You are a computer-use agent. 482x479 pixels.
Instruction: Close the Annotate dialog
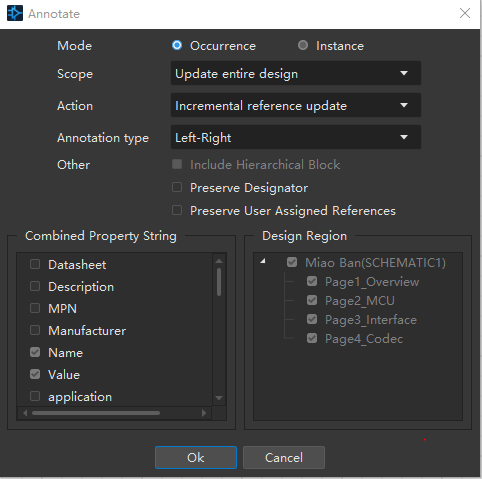point(465,13)
